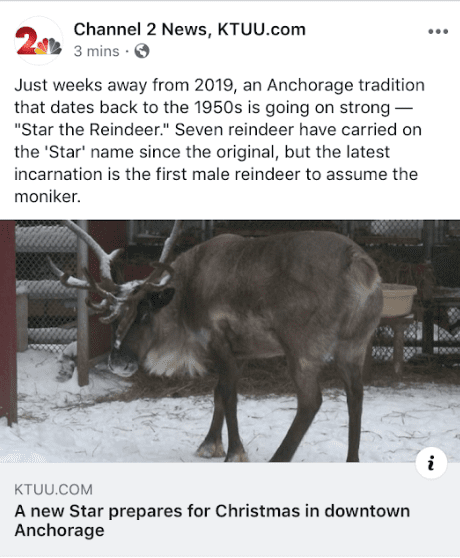Click the Channel 2 News profile logo
The image size is (460, 558).
coord(38,41)
